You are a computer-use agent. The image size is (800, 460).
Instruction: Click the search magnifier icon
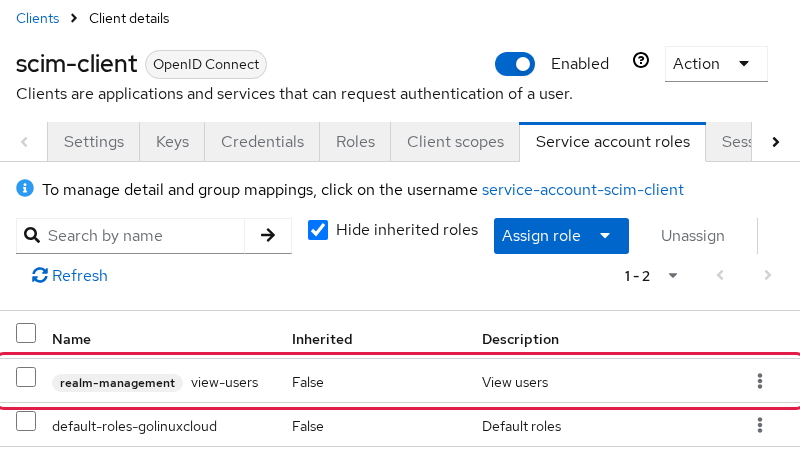[32, 235]
